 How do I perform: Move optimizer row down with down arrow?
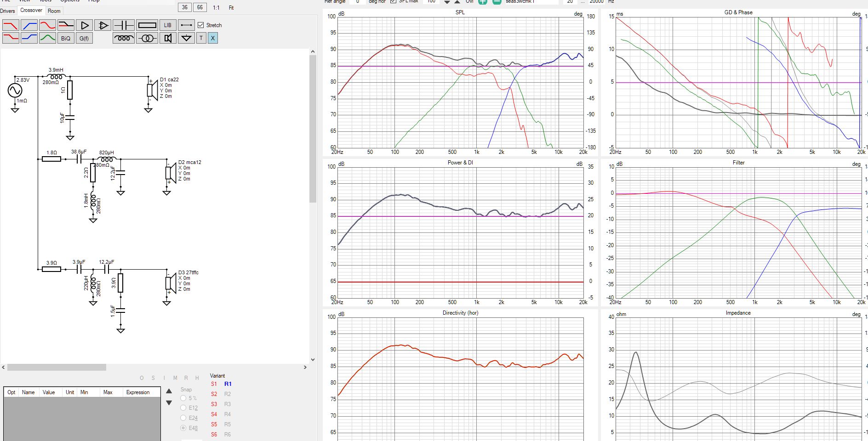tap(169, 402)
